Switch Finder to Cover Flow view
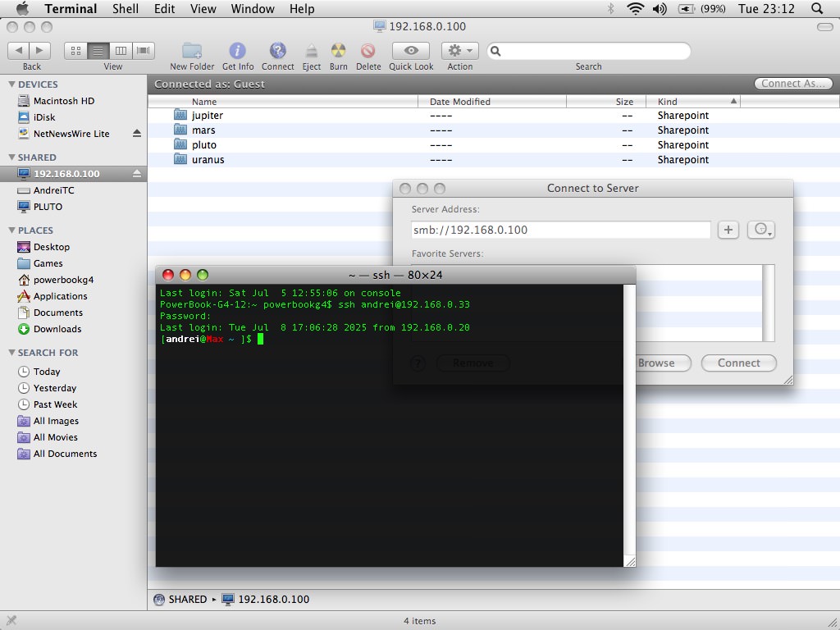Viewport: 840px width, 630px height. coord(144,50)
